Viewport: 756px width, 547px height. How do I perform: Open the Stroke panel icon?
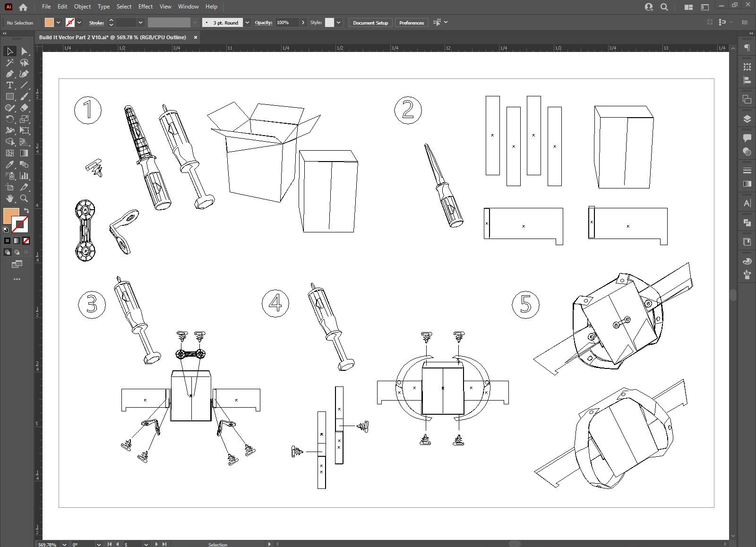(747, 171)
